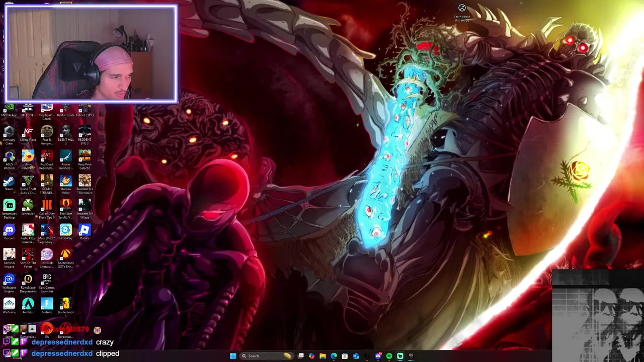644x362 pixels.
Task: Open Outlook from the taskbar
Action: point(356,356)
